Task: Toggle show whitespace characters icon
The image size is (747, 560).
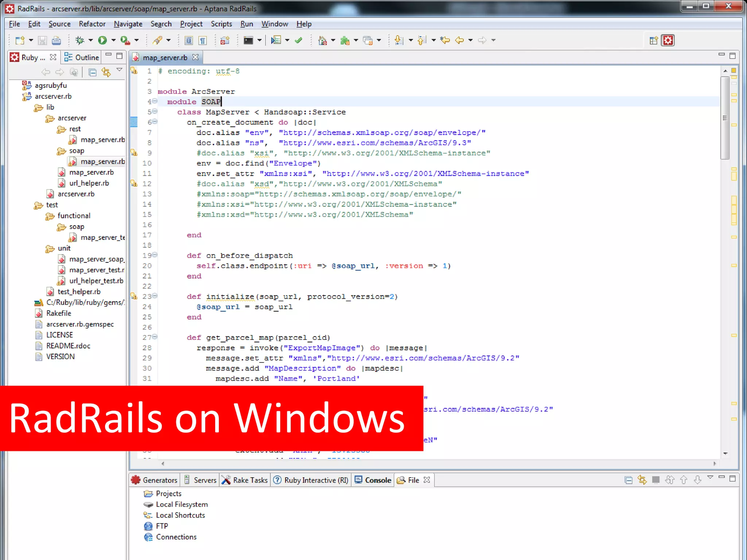Action: (x=202, y=40)
